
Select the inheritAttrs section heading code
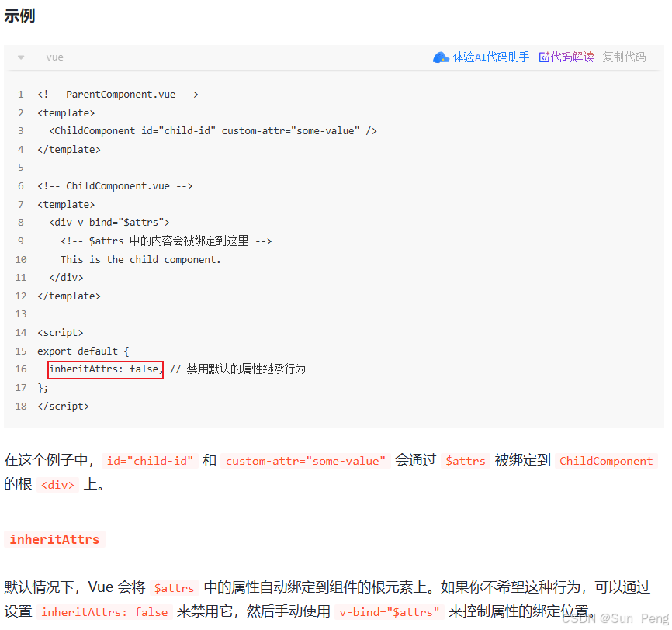tap(54, 539)
